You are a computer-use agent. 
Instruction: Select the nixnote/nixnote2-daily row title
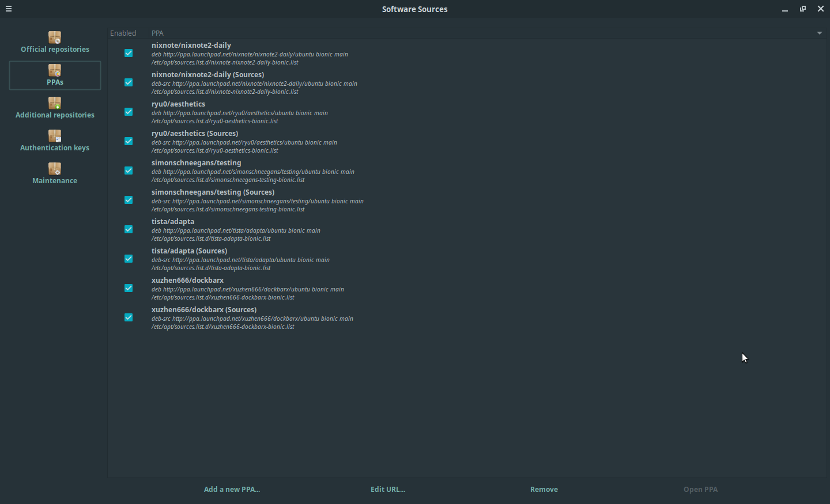(x=191, y=46)
